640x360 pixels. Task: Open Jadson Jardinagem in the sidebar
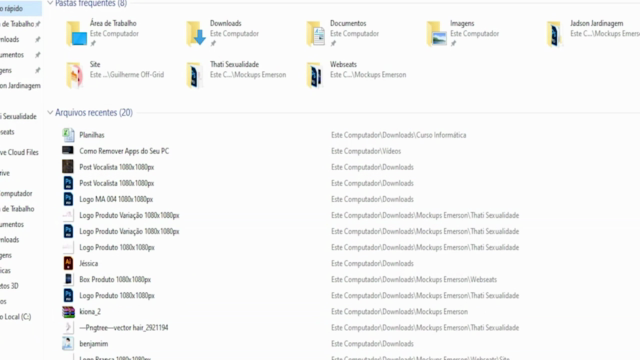point(20,86)
